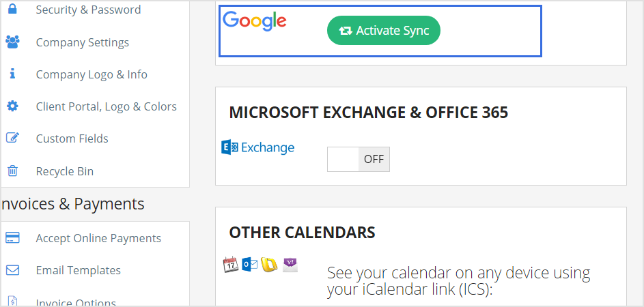Click the Invoice Options document icon
Screen dimensions: 644x307
12,302
